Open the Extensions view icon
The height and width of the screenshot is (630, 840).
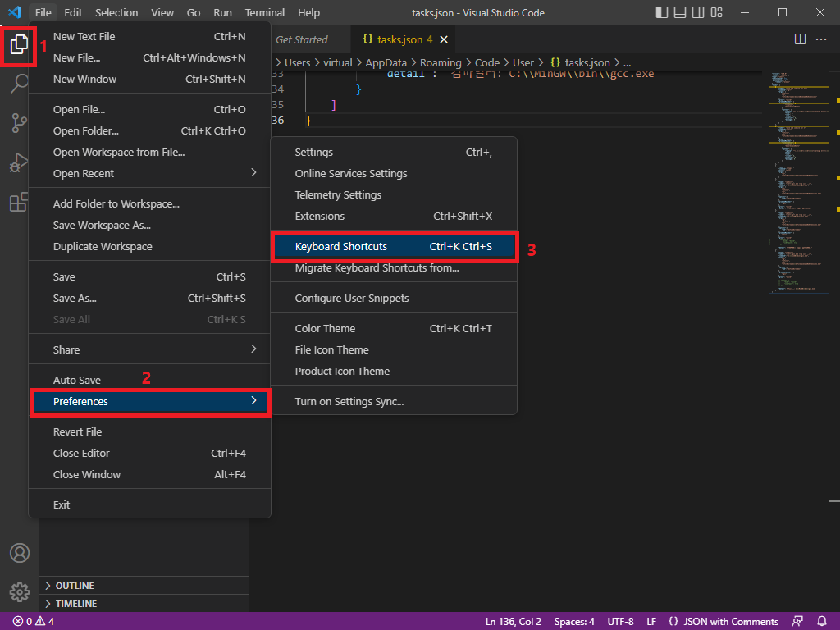(x=19, y=202)
